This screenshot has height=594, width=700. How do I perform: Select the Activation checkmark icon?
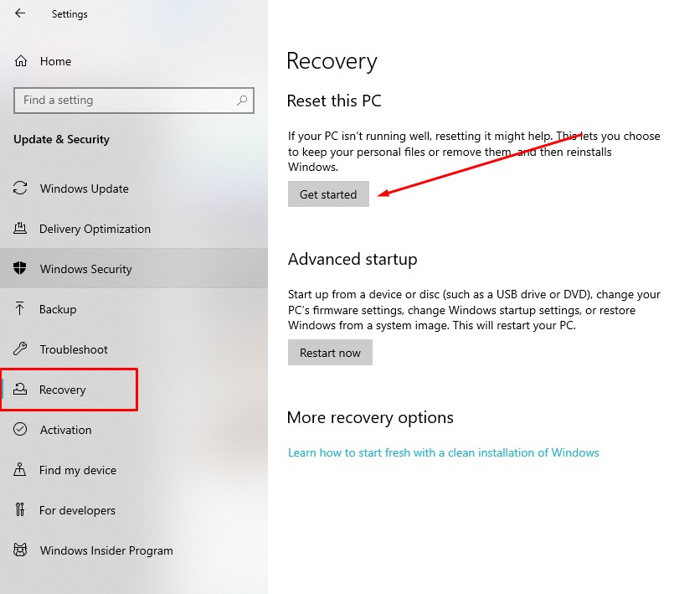point(20,430)
